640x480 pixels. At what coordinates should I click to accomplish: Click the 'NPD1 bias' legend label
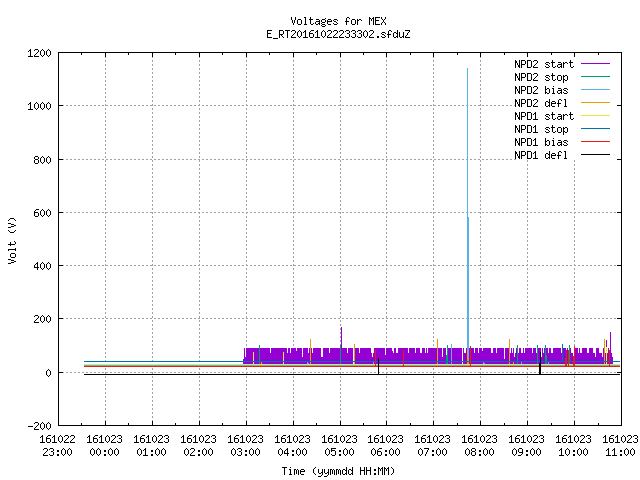point(541,142)
